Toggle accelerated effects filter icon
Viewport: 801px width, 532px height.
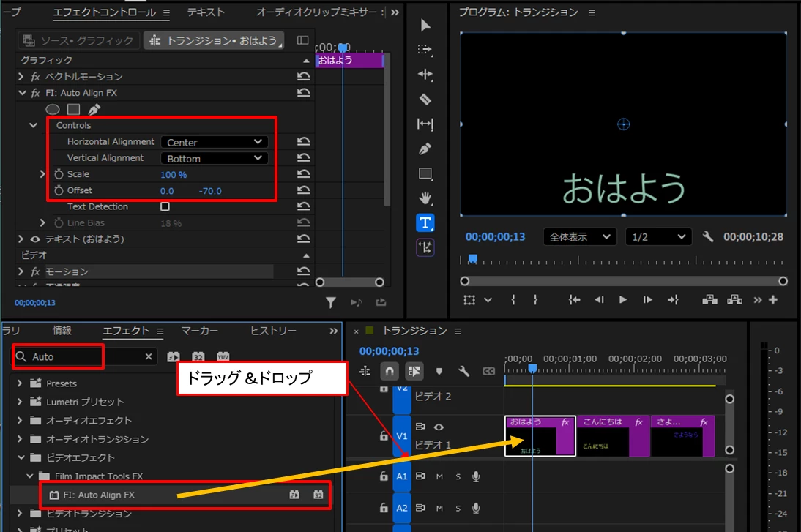coord(174,356)
